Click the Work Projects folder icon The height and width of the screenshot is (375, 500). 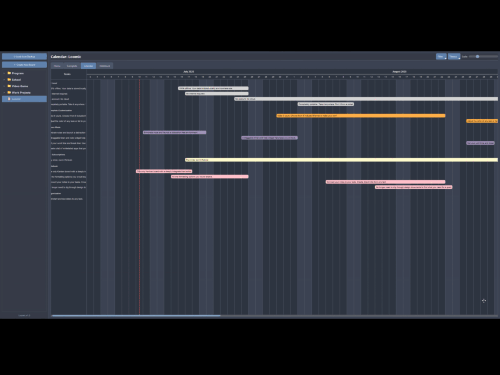click(x=9, y=92)
